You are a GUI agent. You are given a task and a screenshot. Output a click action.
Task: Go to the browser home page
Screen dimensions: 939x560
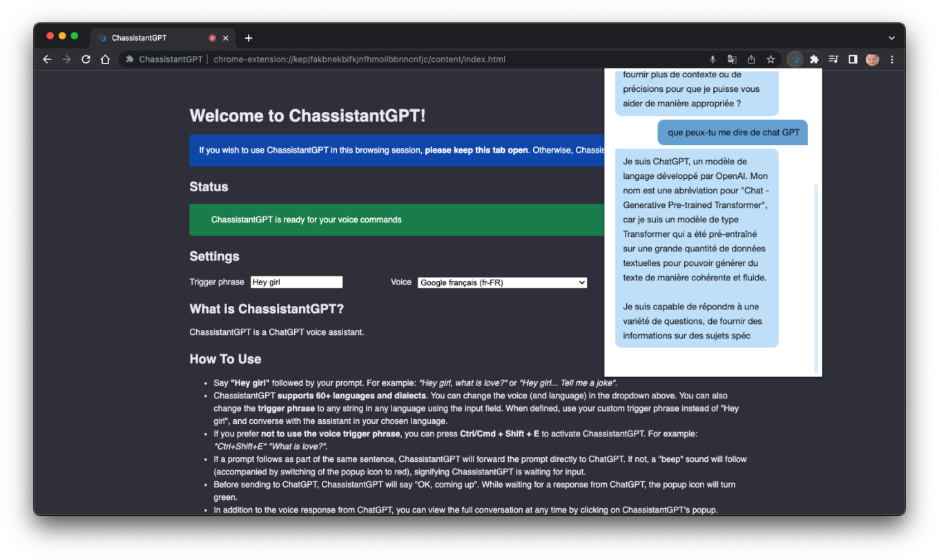tap(105, 59)
